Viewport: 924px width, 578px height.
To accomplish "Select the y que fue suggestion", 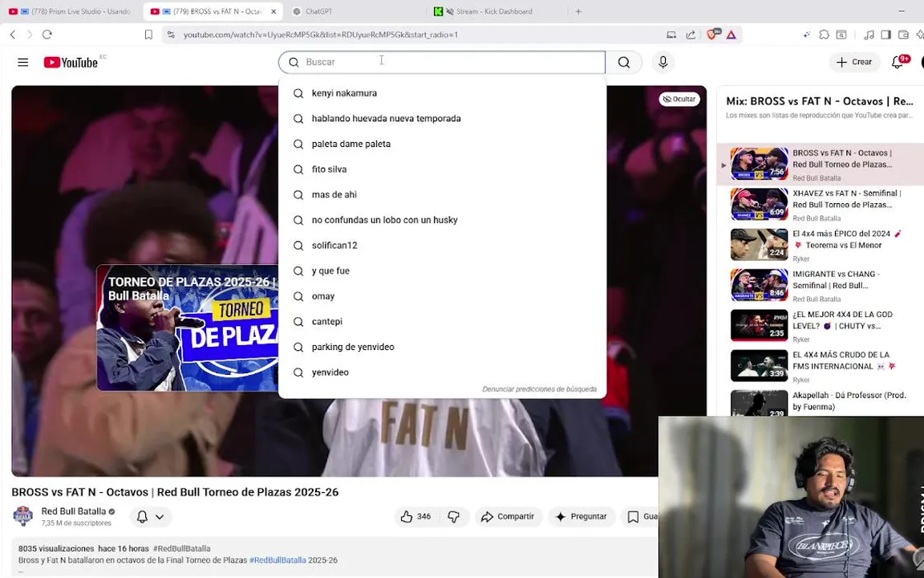I will 442,271.
